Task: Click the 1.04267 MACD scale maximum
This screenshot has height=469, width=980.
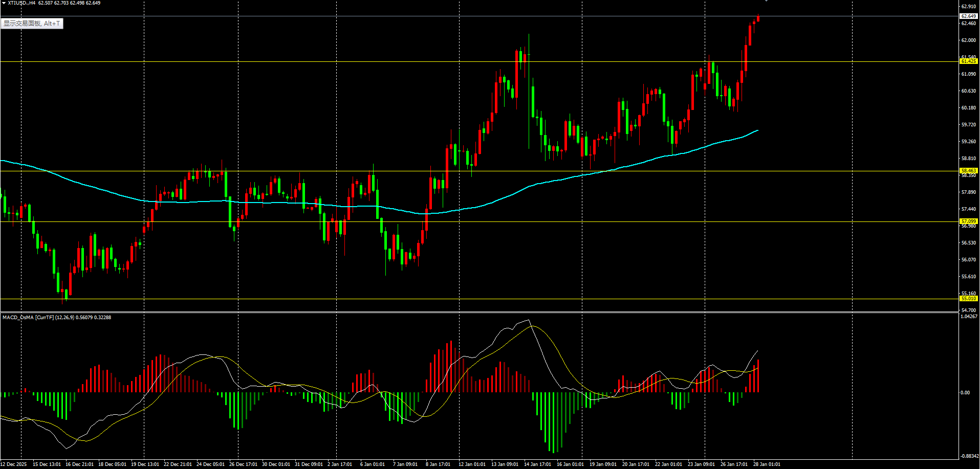Action: click(969, 317)
